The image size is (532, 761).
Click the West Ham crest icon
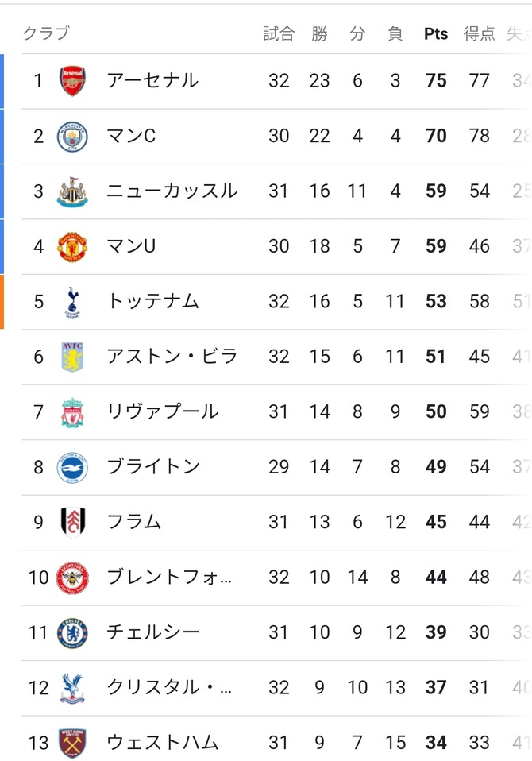[x=72, y=743]
